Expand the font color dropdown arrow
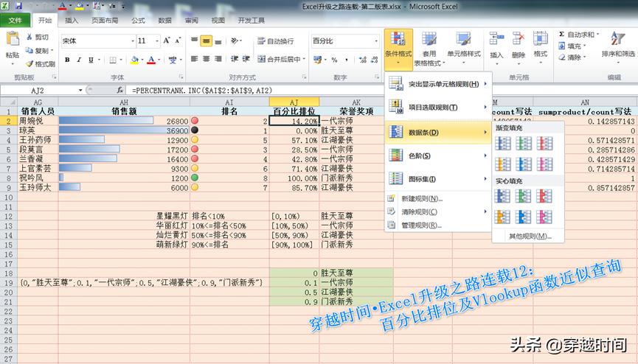This screenshot has height=364, width=638. 159,60
